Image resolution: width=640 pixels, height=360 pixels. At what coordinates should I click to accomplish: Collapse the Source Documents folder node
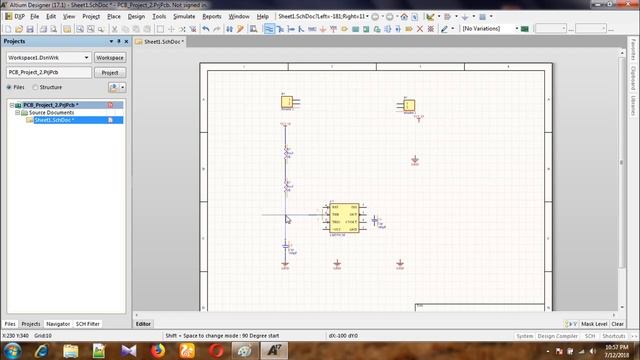tap(18, 113)
